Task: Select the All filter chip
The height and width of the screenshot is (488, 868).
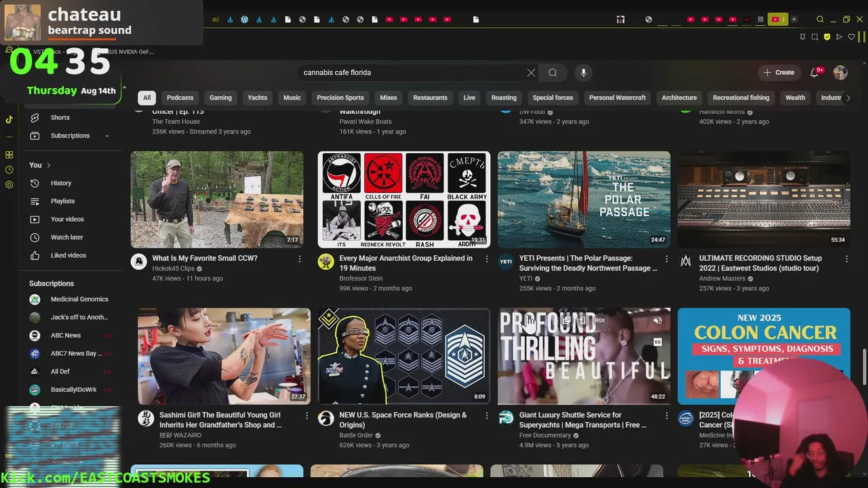Action: (146, 98)
